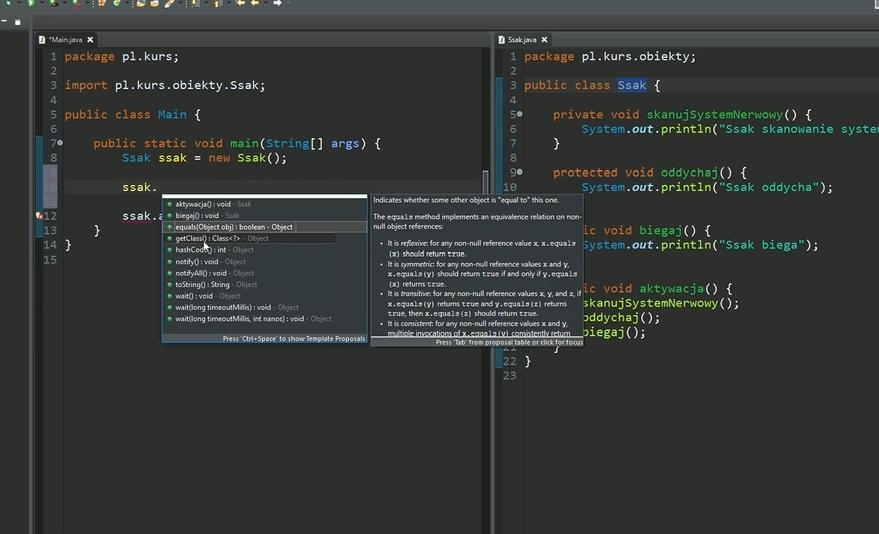Close the Main.java editor tab

click(x=90, y=40)
